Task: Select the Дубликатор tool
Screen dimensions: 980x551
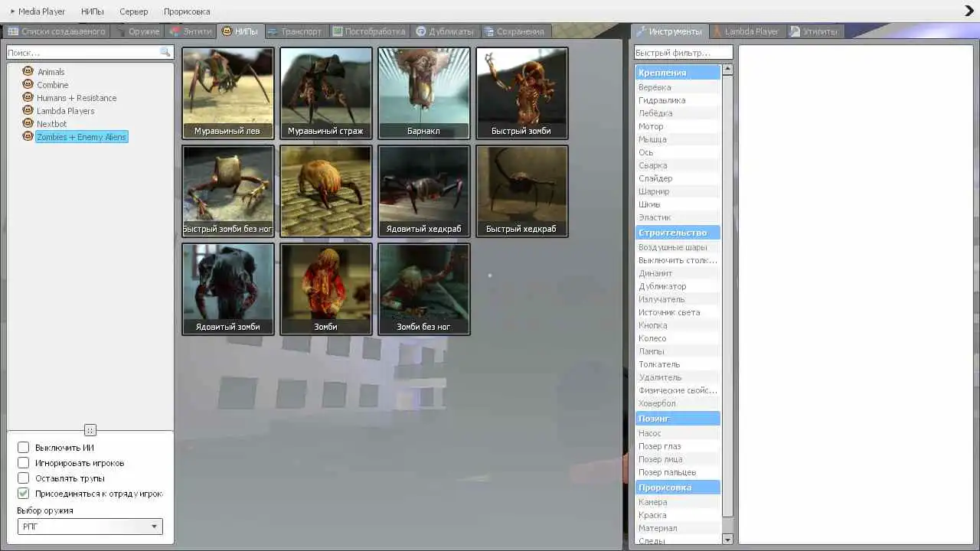Action: [x=678, y=286]
